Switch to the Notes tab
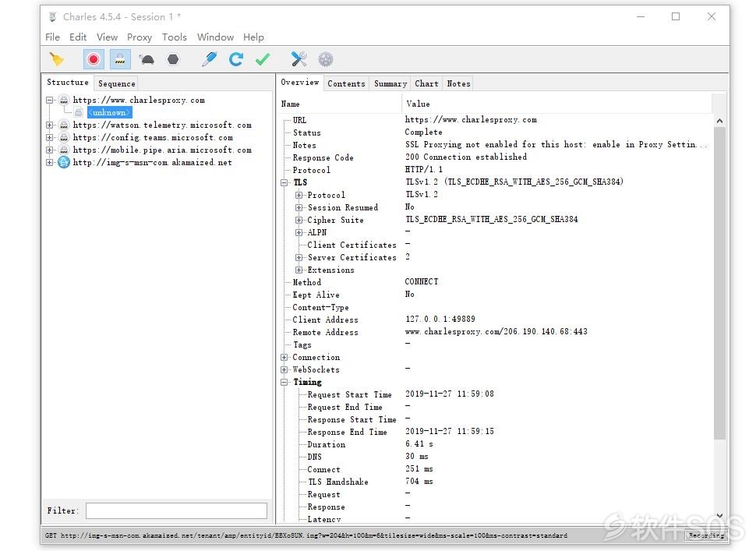The image size is (756, 551). click(458, 83)
